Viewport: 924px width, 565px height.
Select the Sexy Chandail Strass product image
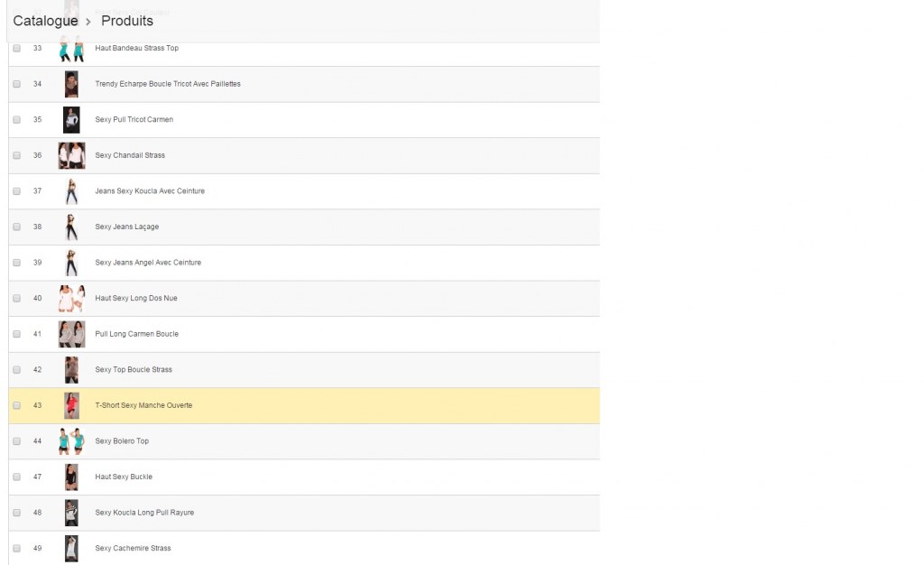point(71,155)
